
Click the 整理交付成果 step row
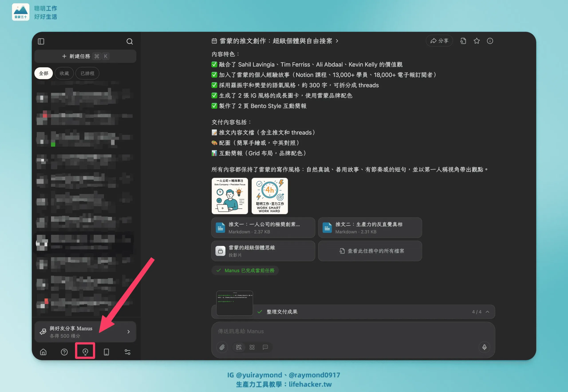click(353, 312)
